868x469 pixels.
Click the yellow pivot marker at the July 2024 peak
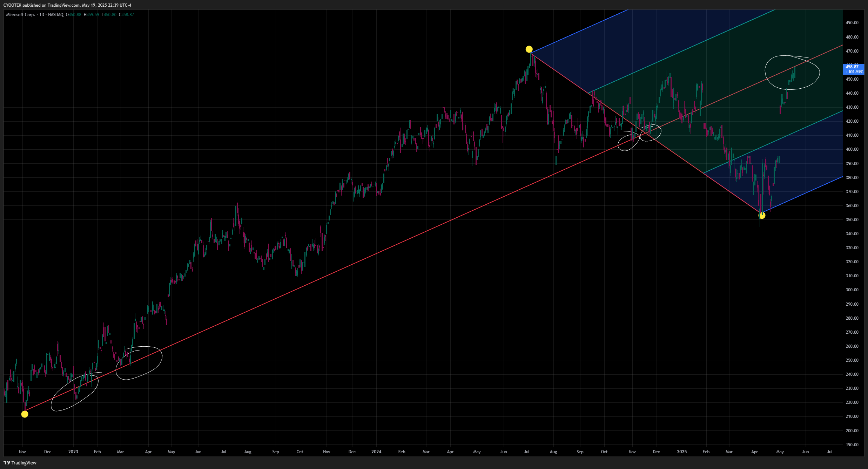coord(529,49)
